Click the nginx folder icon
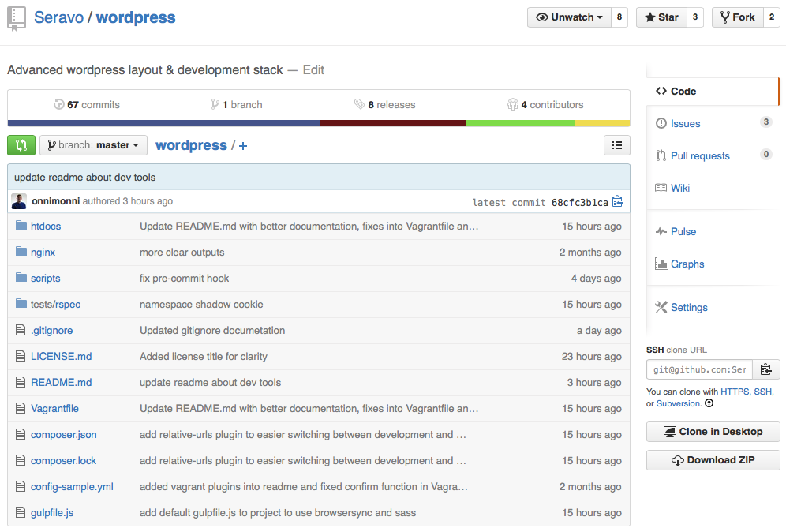This screenshot has width=786, height=532. 21,251
